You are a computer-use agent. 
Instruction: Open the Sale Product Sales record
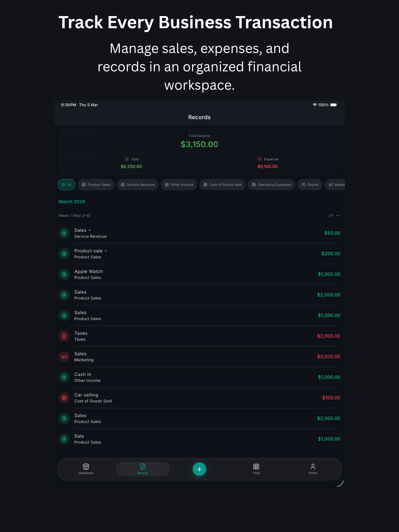tap(199, 439)
